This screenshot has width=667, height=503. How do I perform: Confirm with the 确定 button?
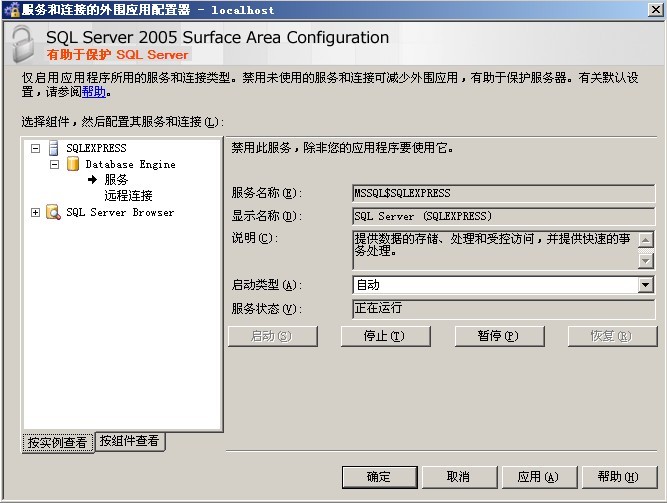coord(379,477)
